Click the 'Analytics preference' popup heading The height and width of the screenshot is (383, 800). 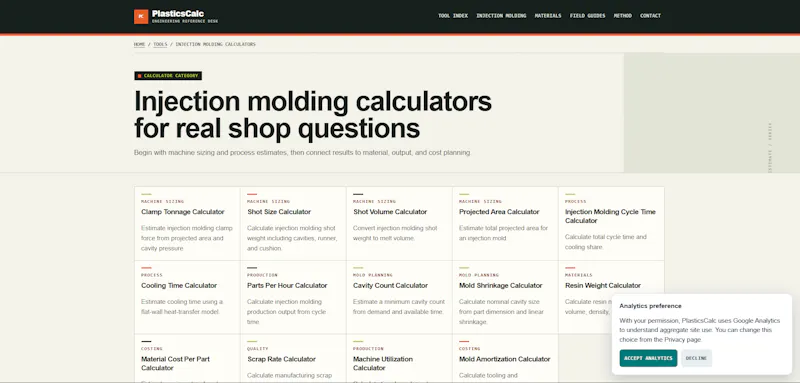point(650,306)
